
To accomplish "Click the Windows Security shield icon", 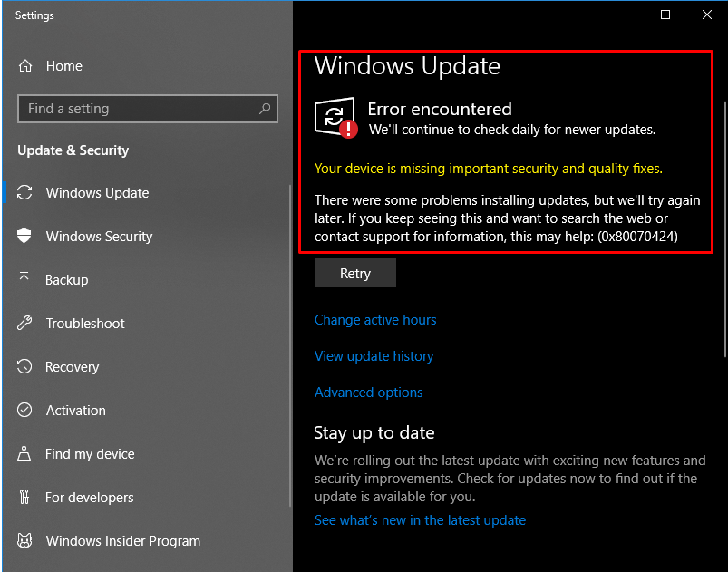I will (24, 236).
